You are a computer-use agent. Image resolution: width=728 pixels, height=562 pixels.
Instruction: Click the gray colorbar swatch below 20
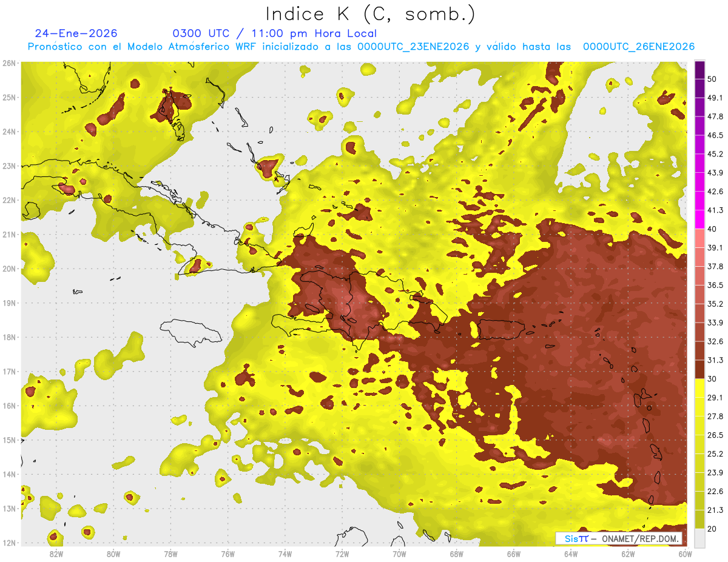(700, 538)
